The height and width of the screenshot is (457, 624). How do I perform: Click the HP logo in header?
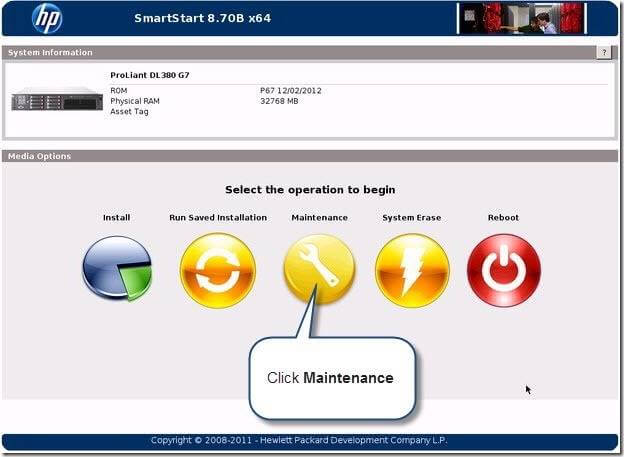[47, 18]
